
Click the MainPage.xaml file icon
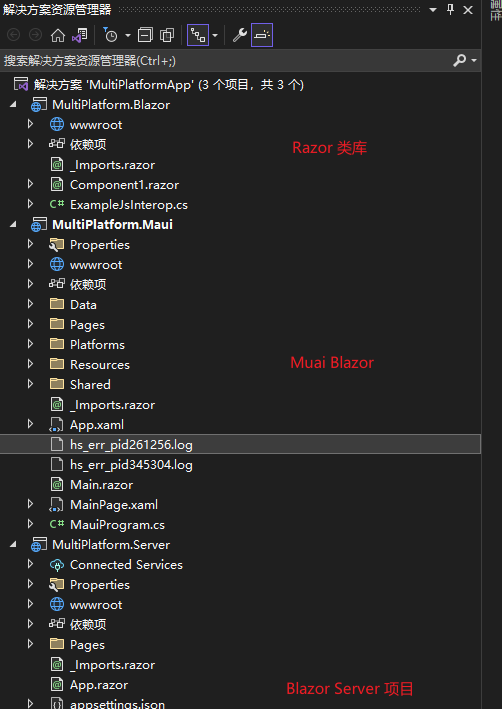[x=56, y=505]
